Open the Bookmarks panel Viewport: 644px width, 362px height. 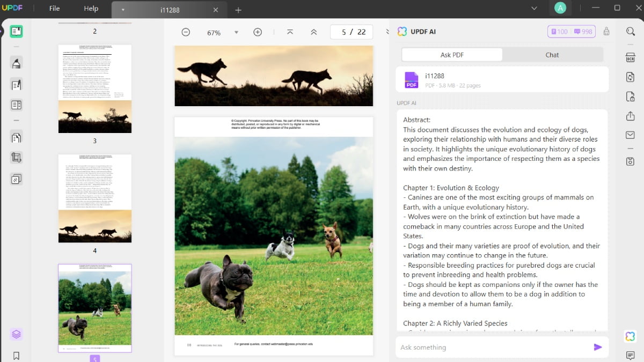(x=16, y=356)
